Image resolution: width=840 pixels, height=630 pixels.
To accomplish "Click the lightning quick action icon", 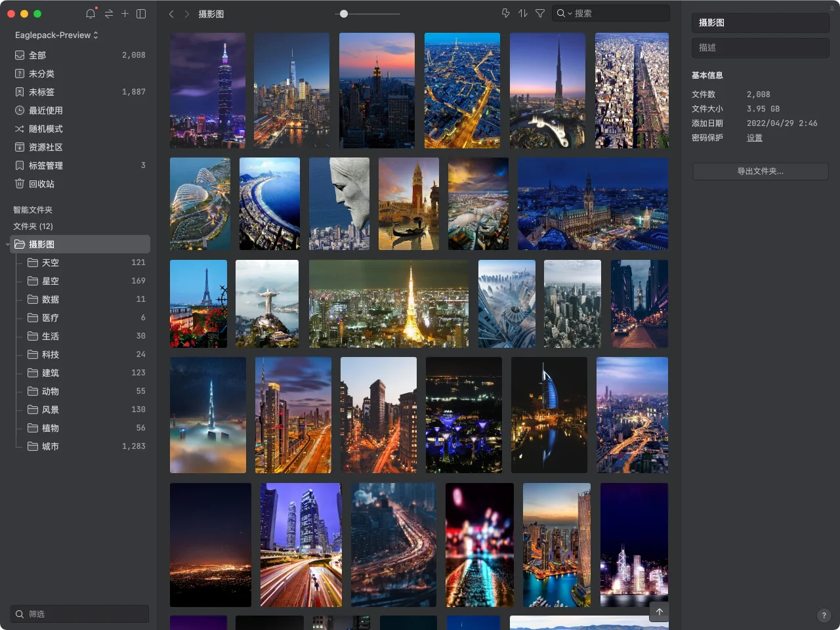I will coord(506,13).
